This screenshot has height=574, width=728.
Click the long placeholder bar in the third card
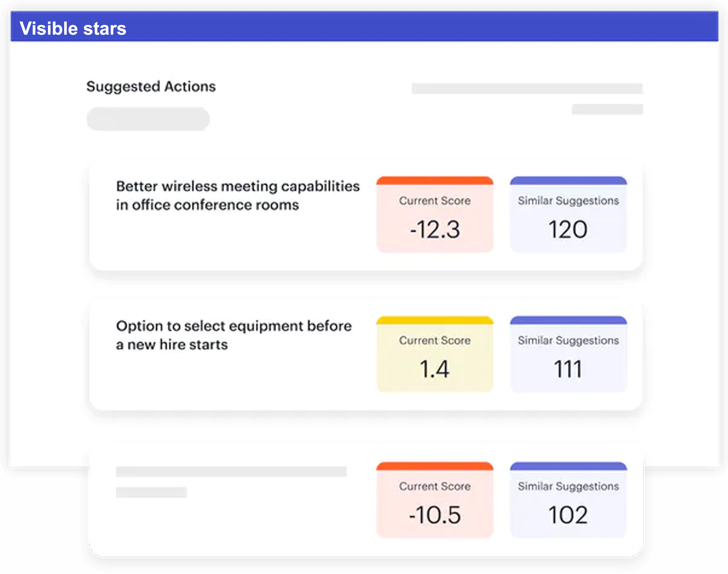(x=231, y=471)
